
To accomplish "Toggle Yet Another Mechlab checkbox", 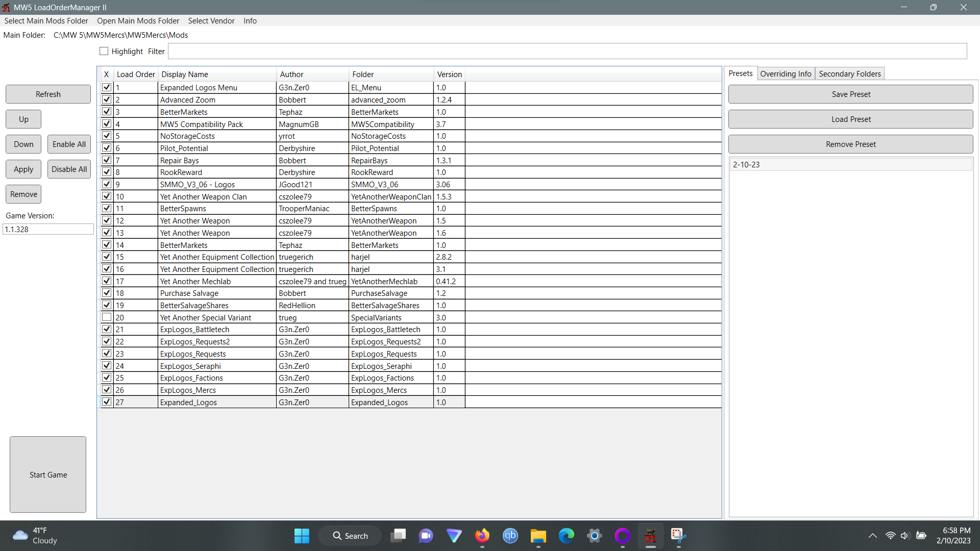I will point(107,281).
